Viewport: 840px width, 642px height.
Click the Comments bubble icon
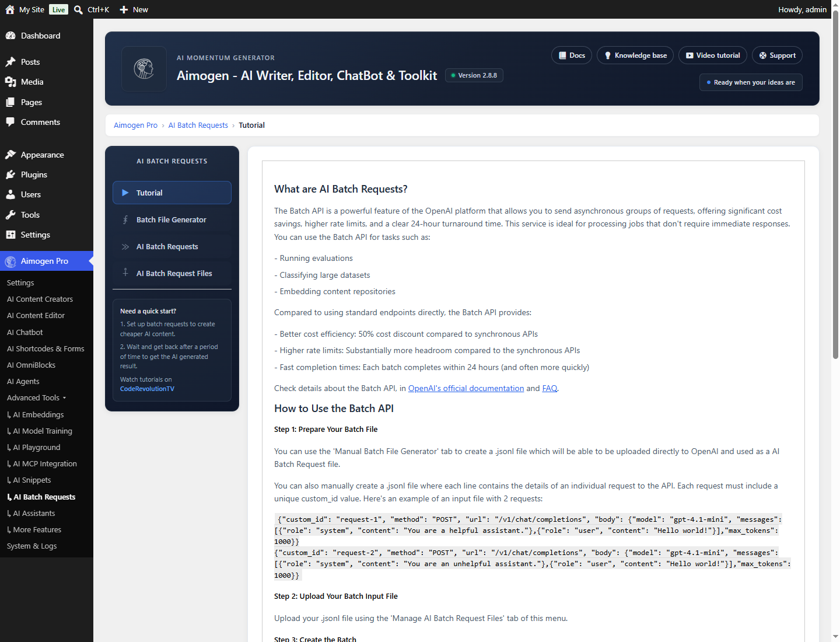pos(10,122)
